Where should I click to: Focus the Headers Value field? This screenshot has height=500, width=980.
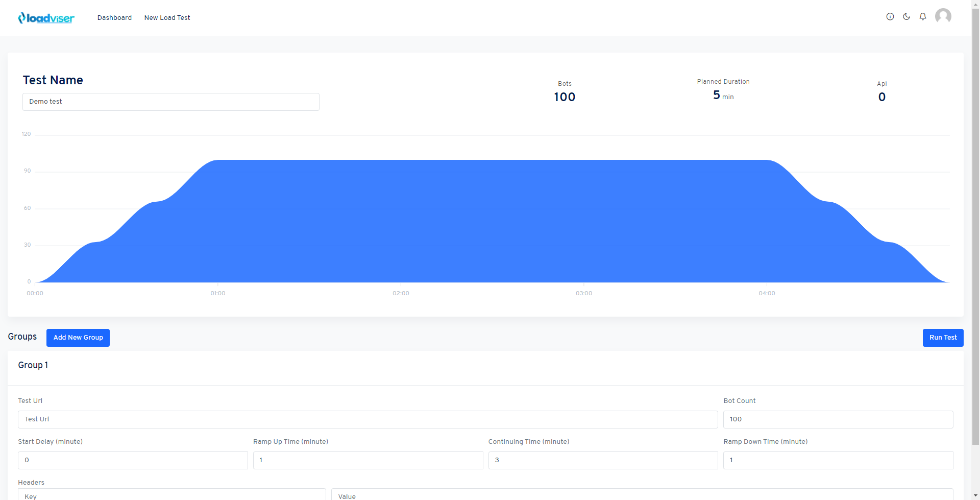pos(642,494)
